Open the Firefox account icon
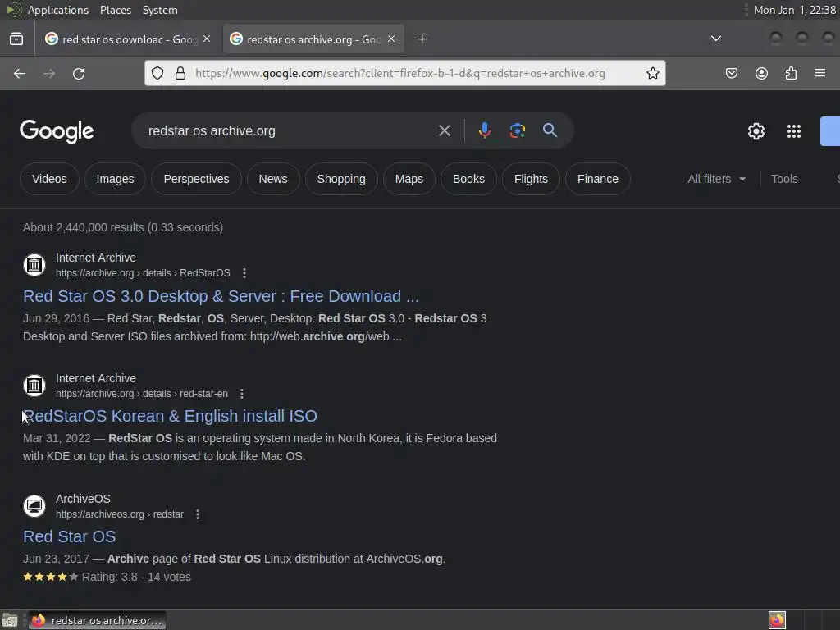Viewport: 840px width, 630px height. tap(761, 73)
